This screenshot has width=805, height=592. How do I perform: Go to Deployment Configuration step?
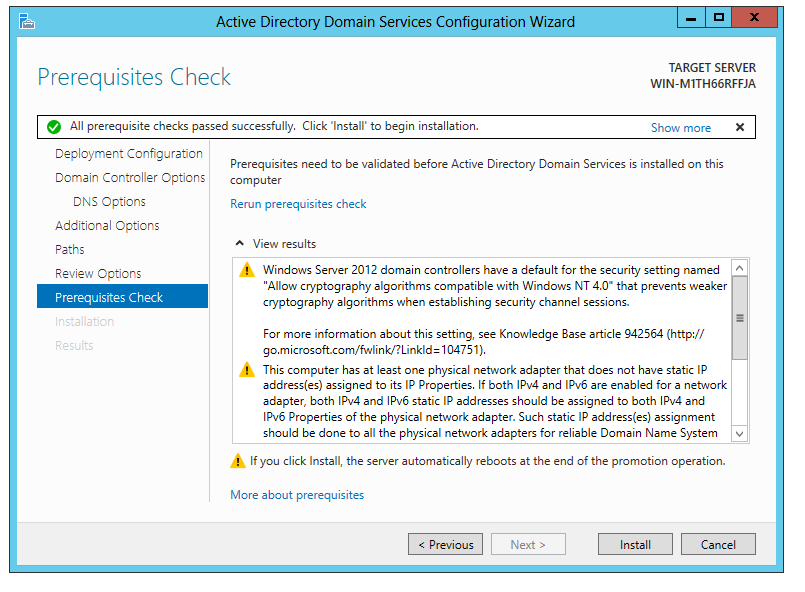[129, 154]
